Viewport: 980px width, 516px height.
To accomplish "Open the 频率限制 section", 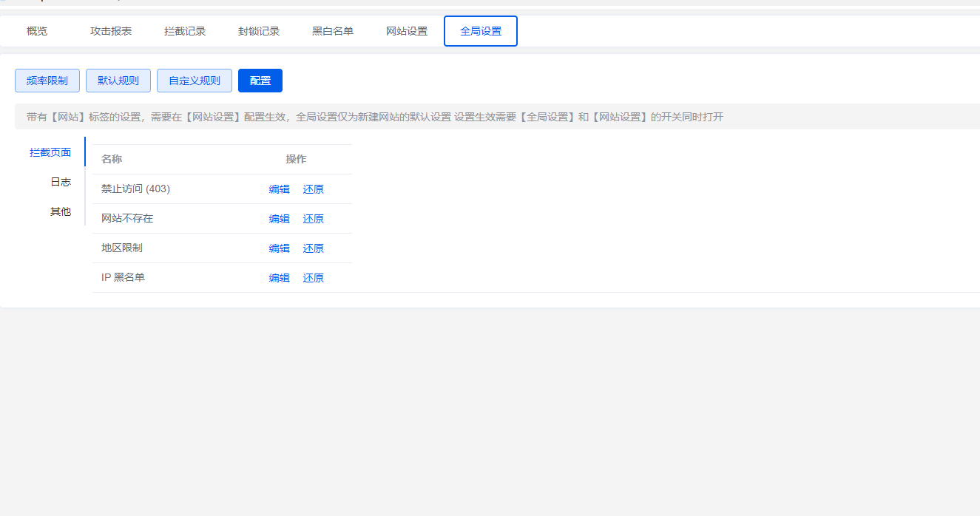I will pyautogui.click(x=47, y=81).
